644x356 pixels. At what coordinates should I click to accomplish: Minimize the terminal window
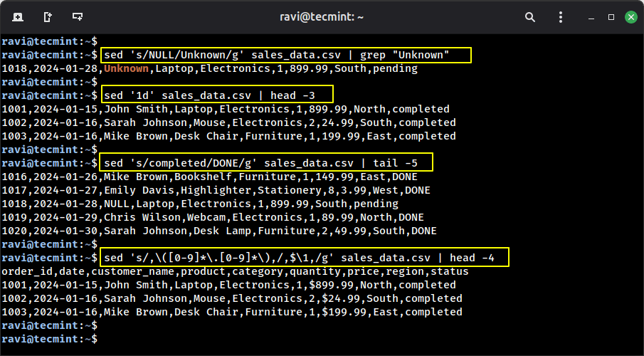point(591,16)
